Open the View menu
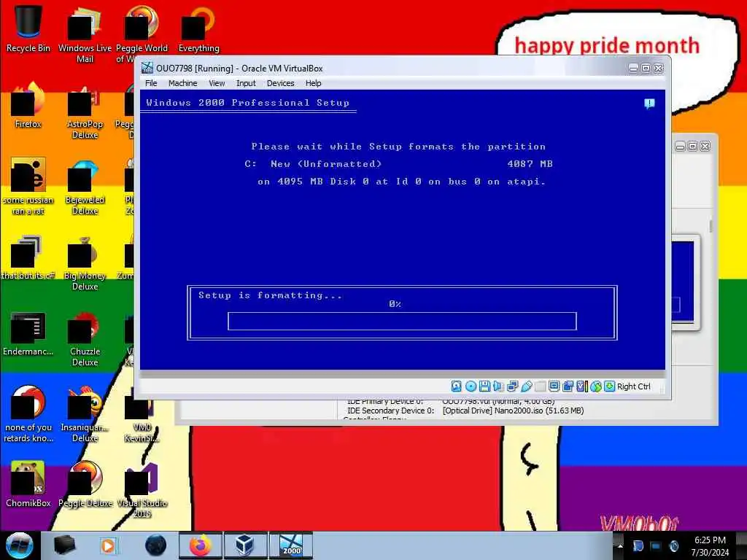This screenshot has width=747, height=560. [217, 83]
